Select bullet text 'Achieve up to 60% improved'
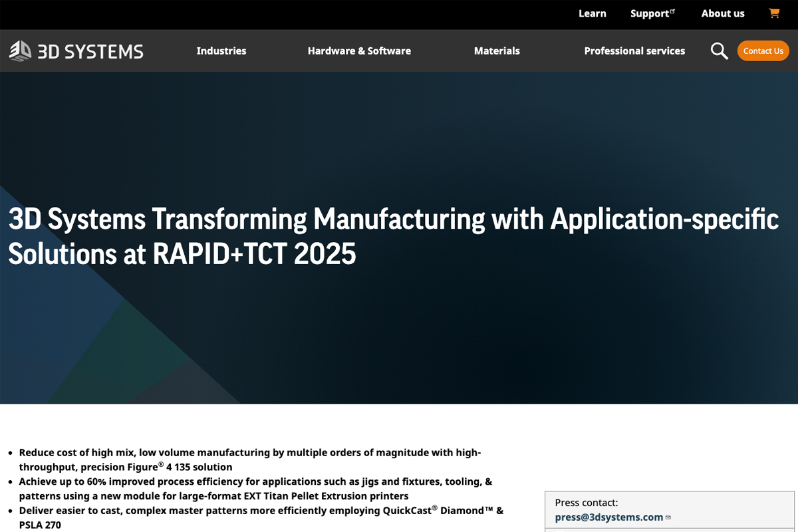The height and width of the screenshot is (532, 798). point(255,488)
